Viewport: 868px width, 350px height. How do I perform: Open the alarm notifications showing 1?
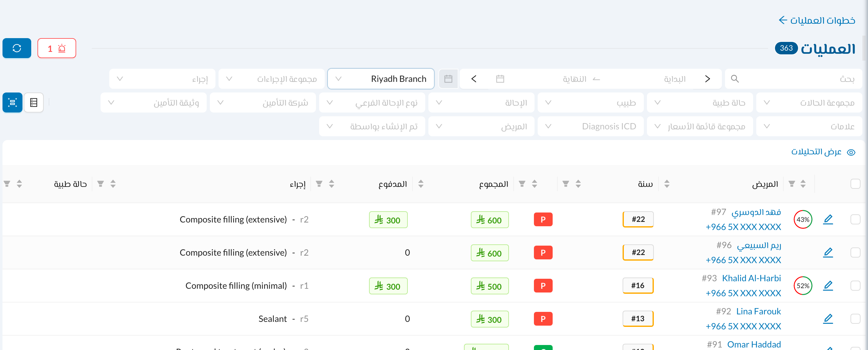point(57,48)
